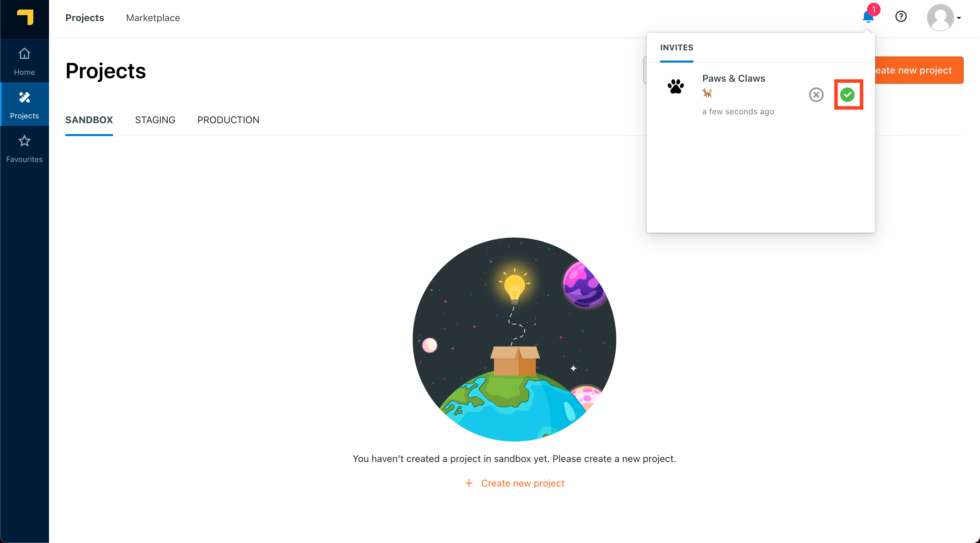Expand the user profile avatar menu

[940, 17]
